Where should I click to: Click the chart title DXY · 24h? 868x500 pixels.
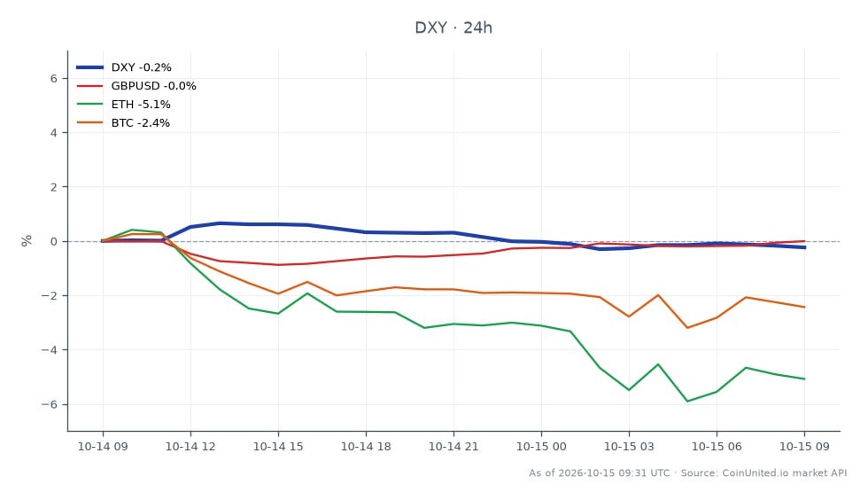453,27
